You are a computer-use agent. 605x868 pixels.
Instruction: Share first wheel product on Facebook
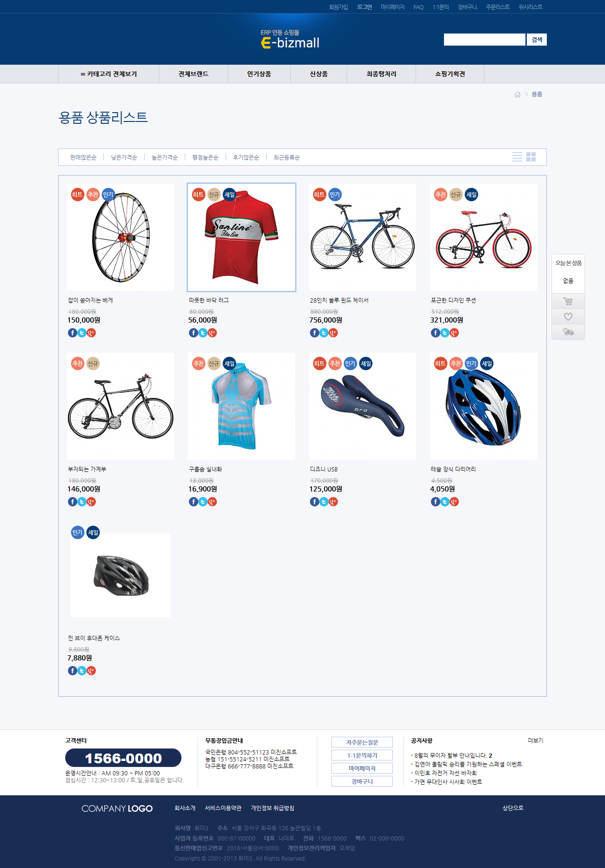(72, 333)
